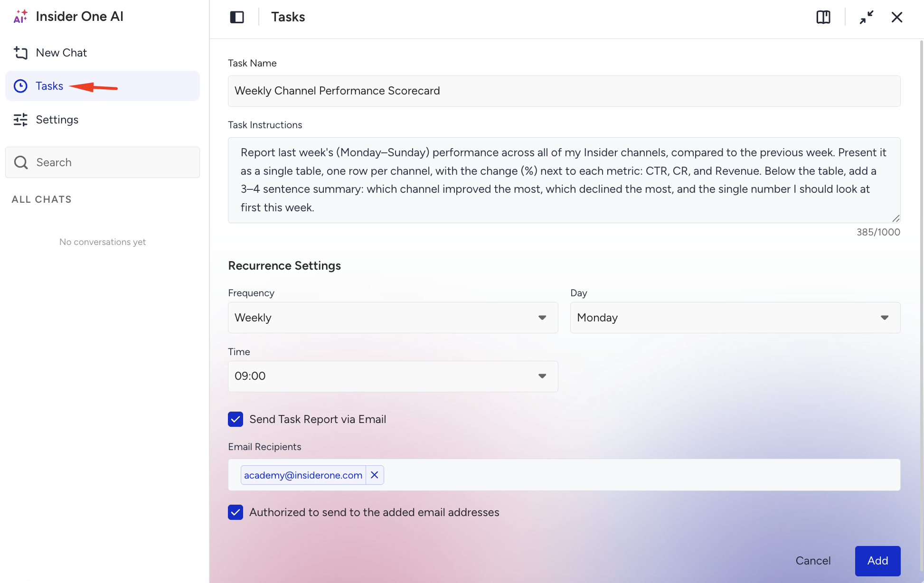This screenshot has height=583, width=924.
Task: Uncheck Authorized to send email addresses
Action: coord(236,512)
